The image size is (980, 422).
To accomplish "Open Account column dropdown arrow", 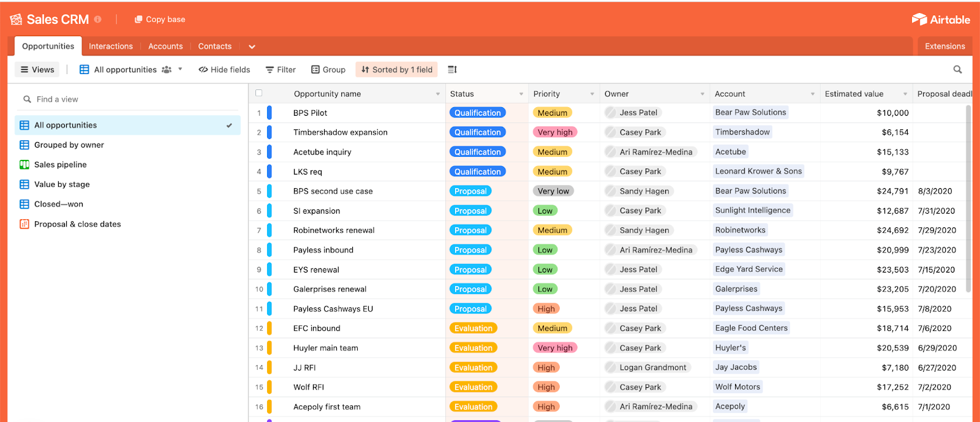I will [x=813, y=94].
